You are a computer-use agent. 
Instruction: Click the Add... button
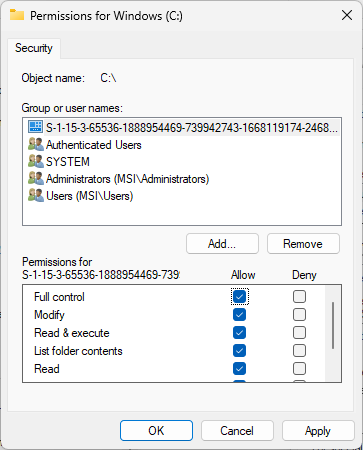[222, 244]
